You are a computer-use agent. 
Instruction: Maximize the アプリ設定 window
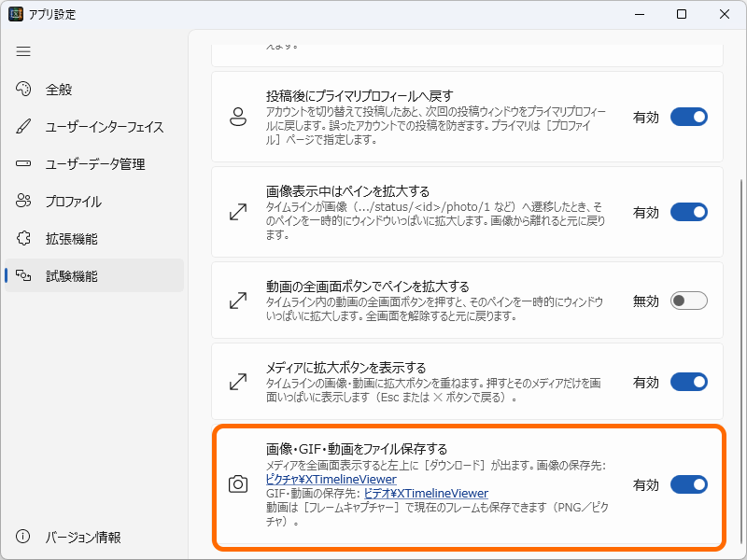point(682,14)
